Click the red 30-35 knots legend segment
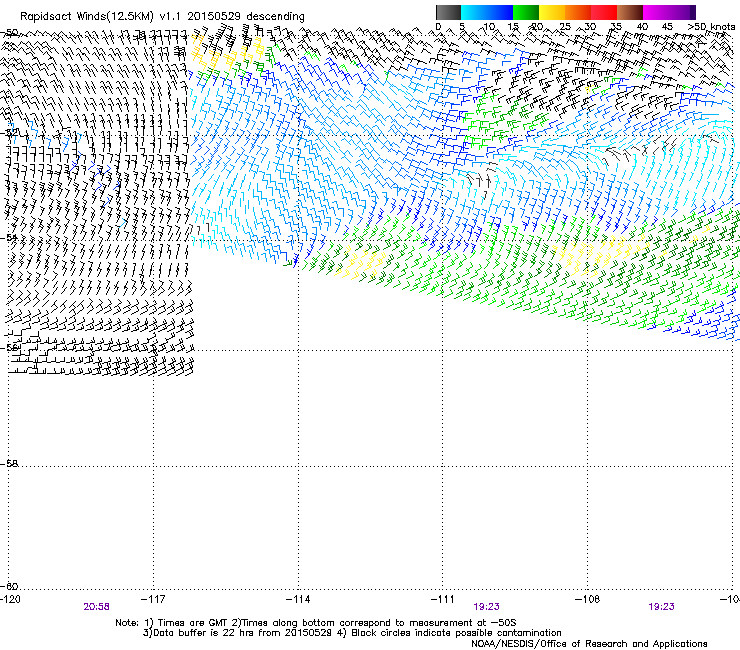 (x=604, y=12)
